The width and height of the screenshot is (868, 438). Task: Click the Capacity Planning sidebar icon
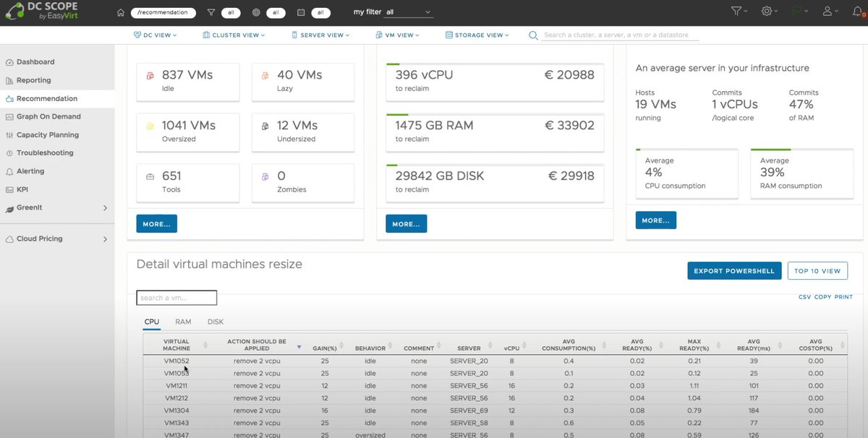click(9, 135)
